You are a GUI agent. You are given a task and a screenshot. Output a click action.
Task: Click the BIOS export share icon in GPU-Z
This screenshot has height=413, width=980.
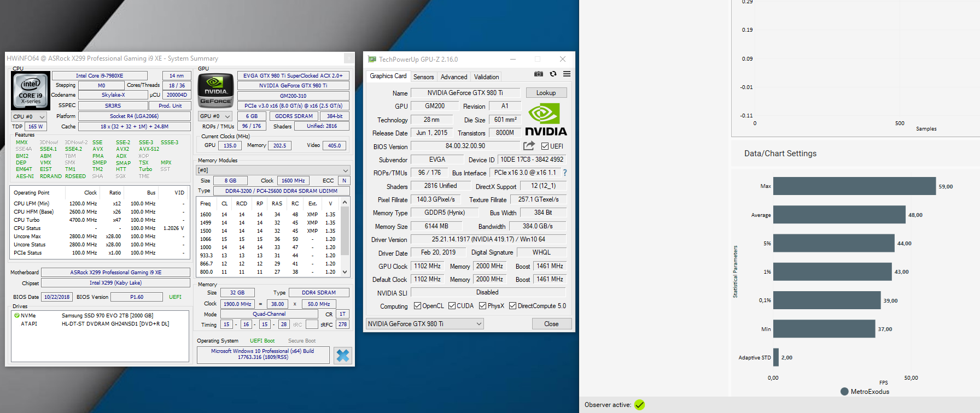[529, 146]
